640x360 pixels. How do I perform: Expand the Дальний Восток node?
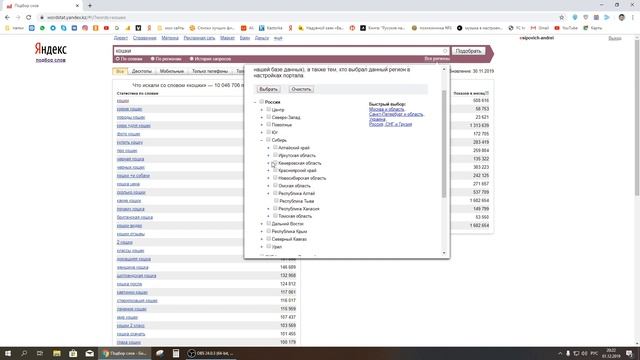tap(262, 224)
